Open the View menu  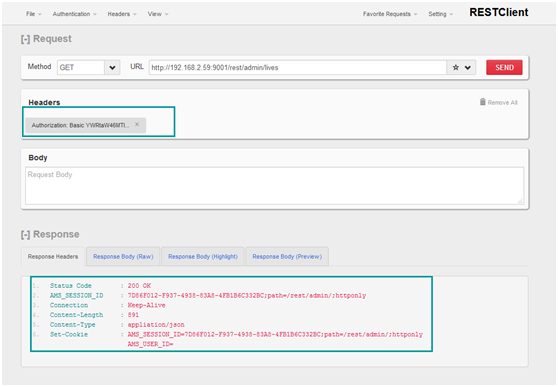point(158,14)
